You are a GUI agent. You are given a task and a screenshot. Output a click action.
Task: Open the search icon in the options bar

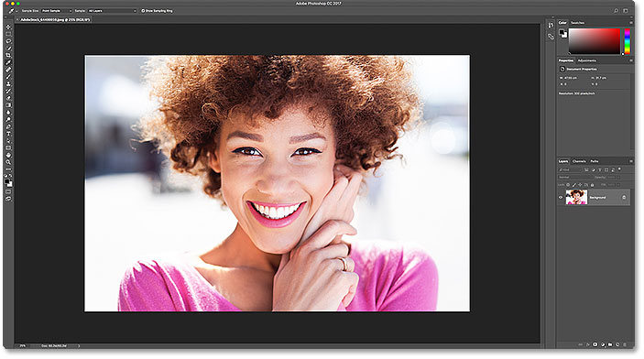(617, 11)
